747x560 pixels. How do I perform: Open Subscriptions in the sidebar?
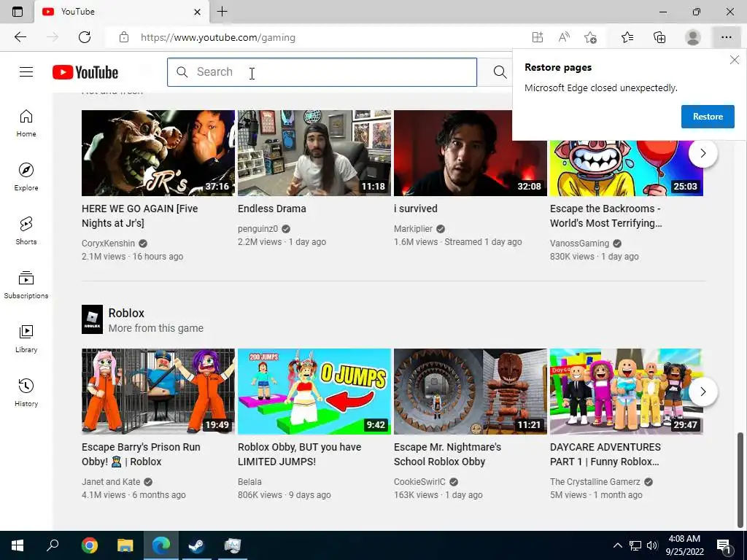26,285
